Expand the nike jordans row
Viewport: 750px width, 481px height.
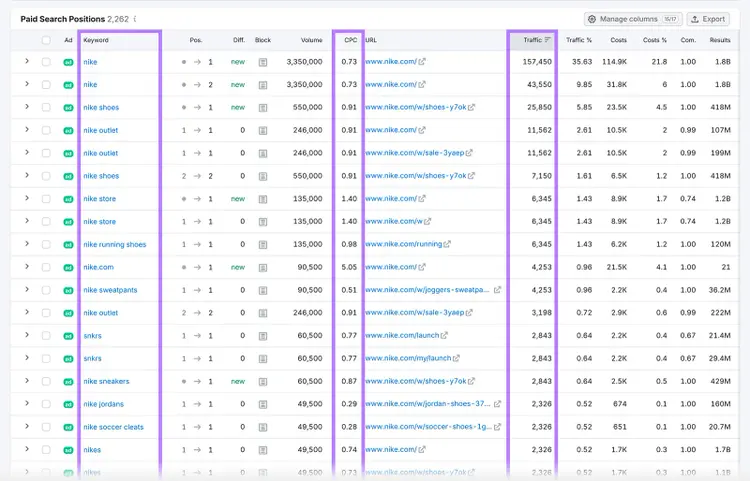coord(27,404)
